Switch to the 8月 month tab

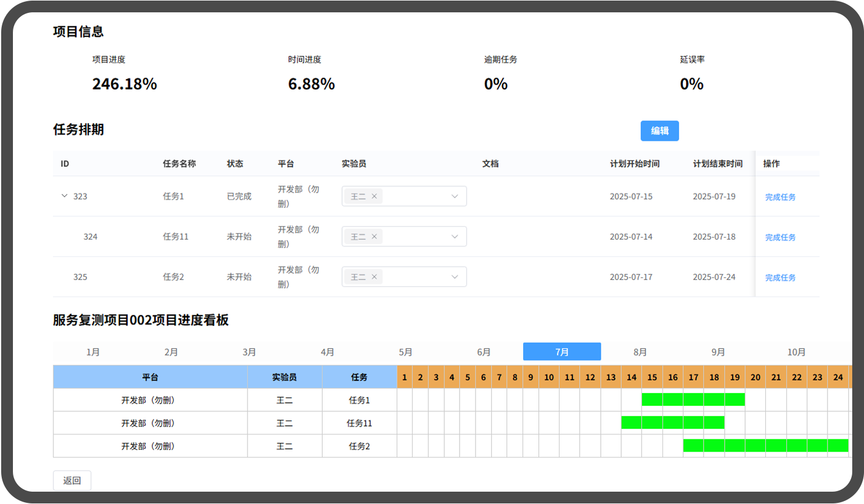tap(640, 352)
